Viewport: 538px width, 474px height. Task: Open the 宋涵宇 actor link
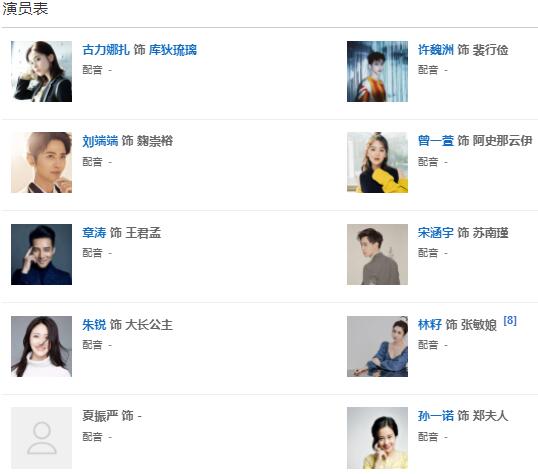[436, 233]
